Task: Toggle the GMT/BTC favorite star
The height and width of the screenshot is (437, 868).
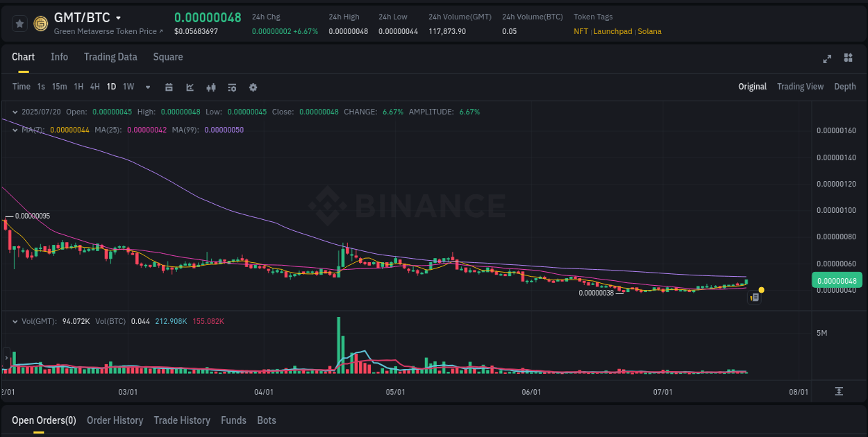Action: click(19, 23)
